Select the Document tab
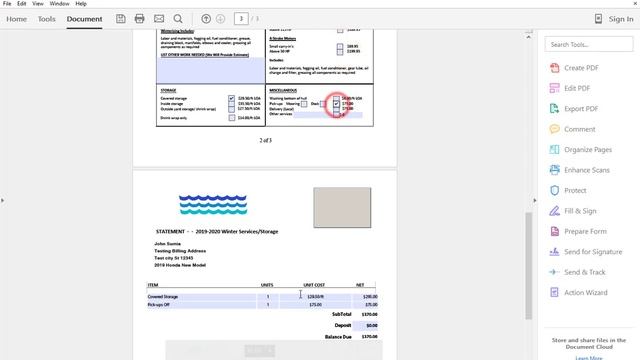 (x=84, y=19)
